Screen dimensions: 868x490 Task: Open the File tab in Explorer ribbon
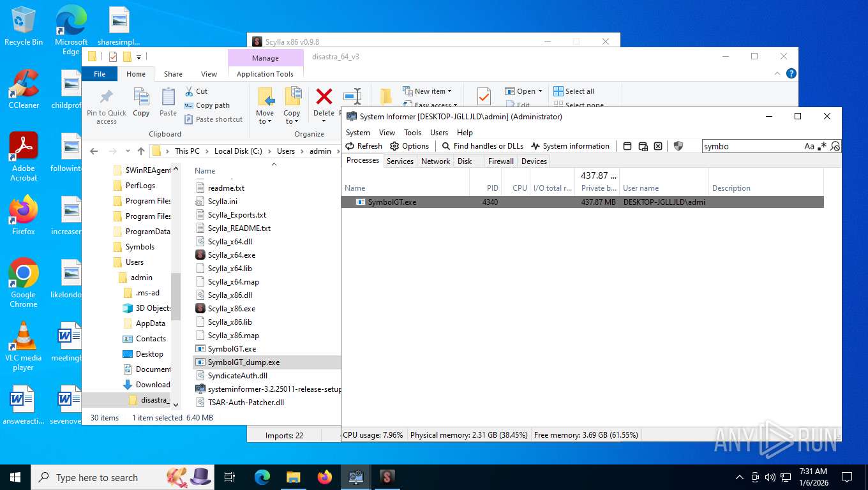(100, 74)
